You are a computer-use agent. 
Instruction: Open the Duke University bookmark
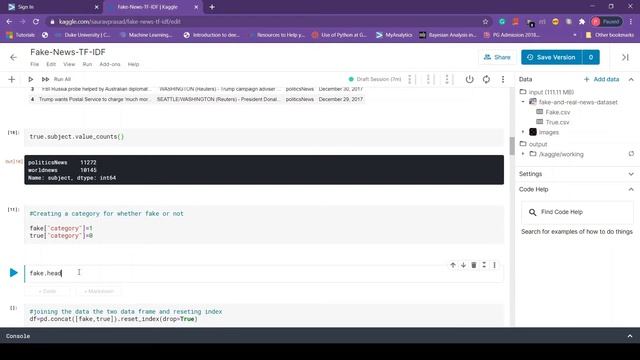point(83,35)
